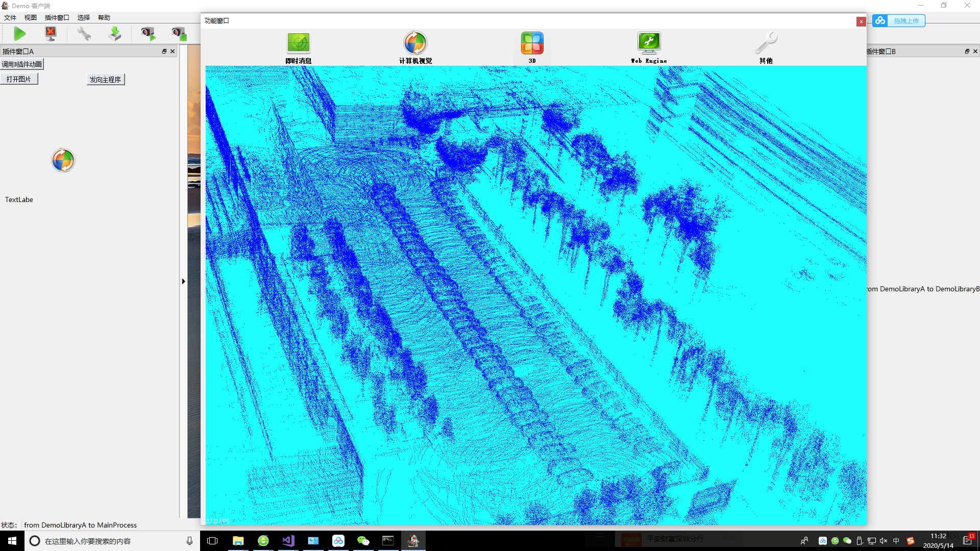980x551 pixels.
Task: Click the 打开图片 button
Action: (x=19, y=79)
